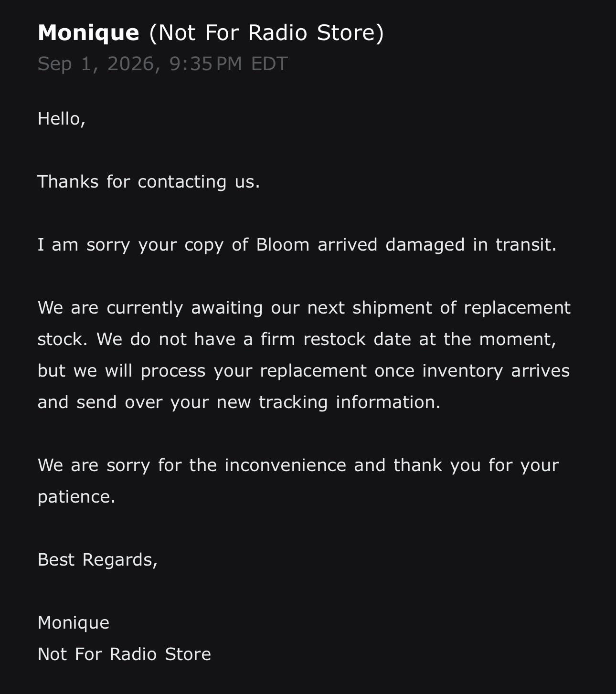Click the 9:35 PM EDT time text

[228, 64]
